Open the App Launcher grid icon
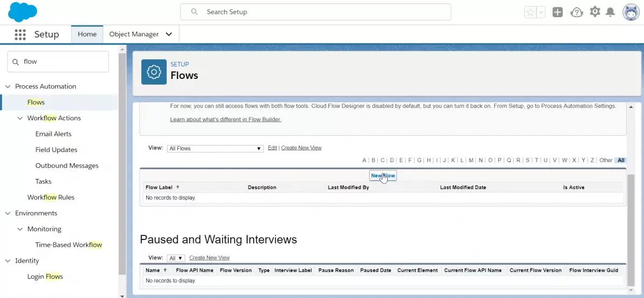This screenshot has width=644, height=298. coord(20,34)
